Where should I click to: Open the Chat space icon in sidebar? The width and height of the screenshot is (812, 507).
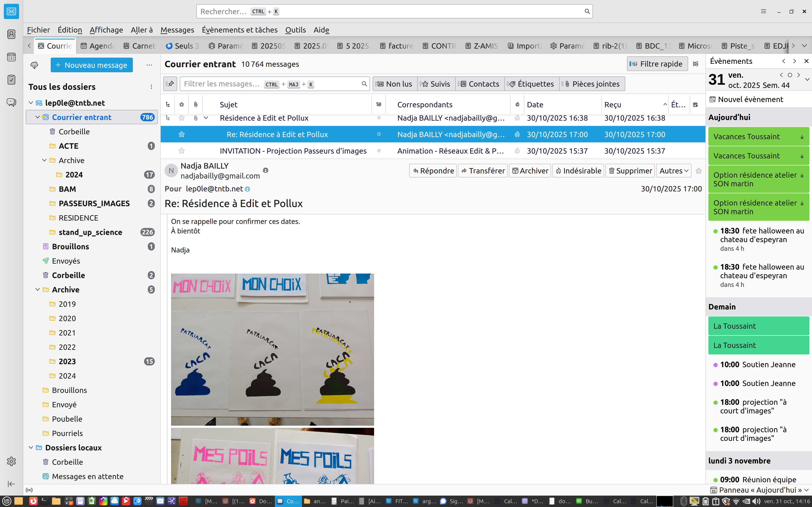pyautogui.click(x=11, y=102)
